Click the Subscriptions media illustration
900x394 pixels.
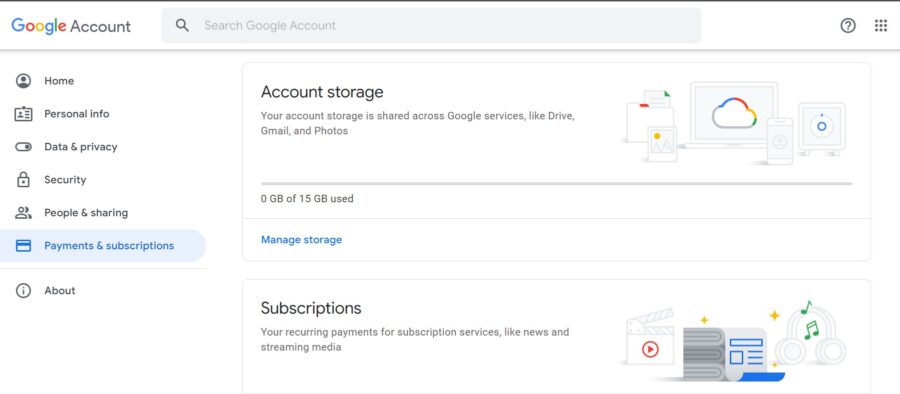[734, 341]
